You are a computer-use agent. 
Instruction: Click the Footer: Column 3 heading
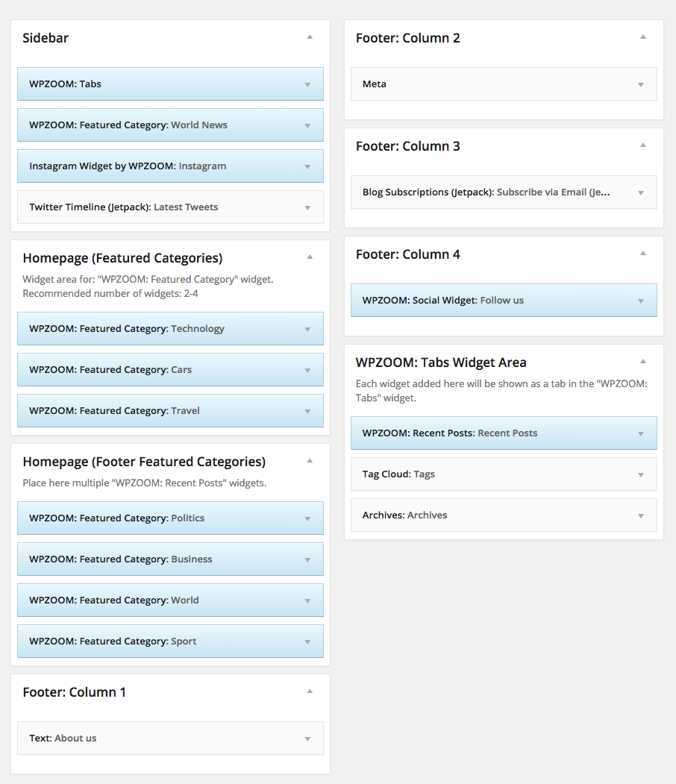407,146
